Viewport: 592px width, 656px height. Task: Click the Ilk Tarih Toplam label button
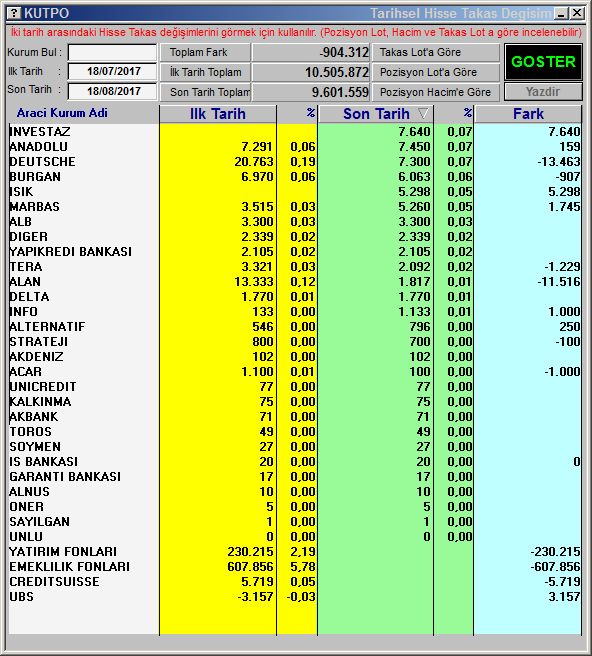tap(205, 72)
